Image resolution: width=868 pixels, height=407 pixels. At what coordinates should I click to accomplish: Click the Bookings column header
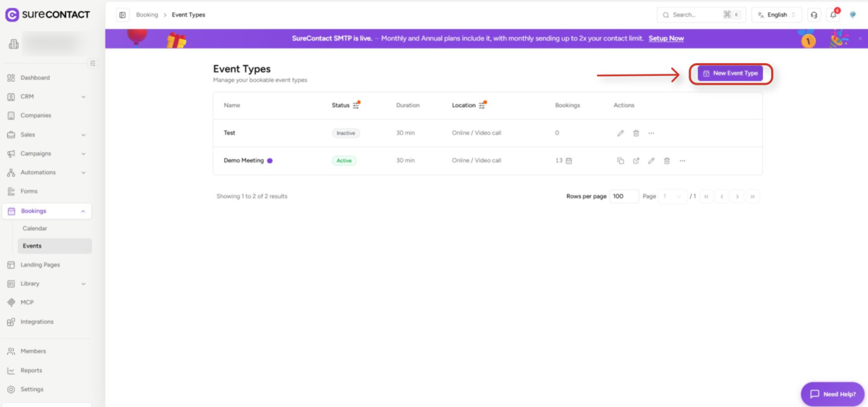coord(568,105)
